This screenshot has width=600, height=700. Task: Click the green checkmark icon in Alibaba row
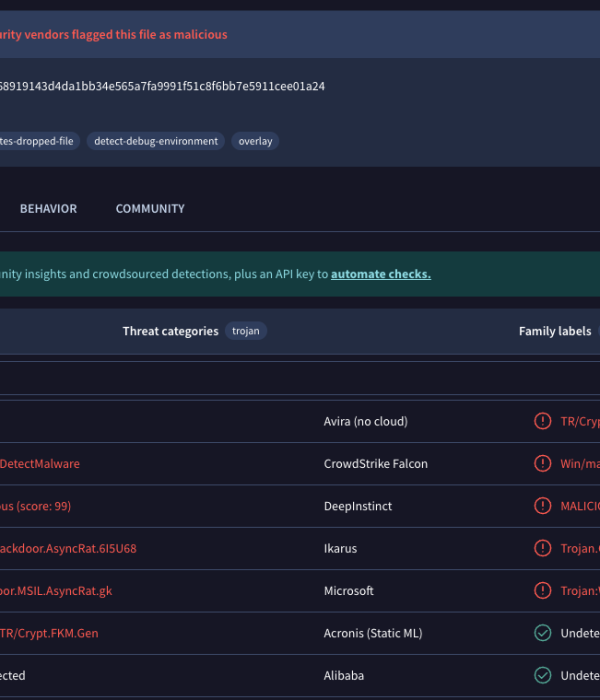(543, 675)
